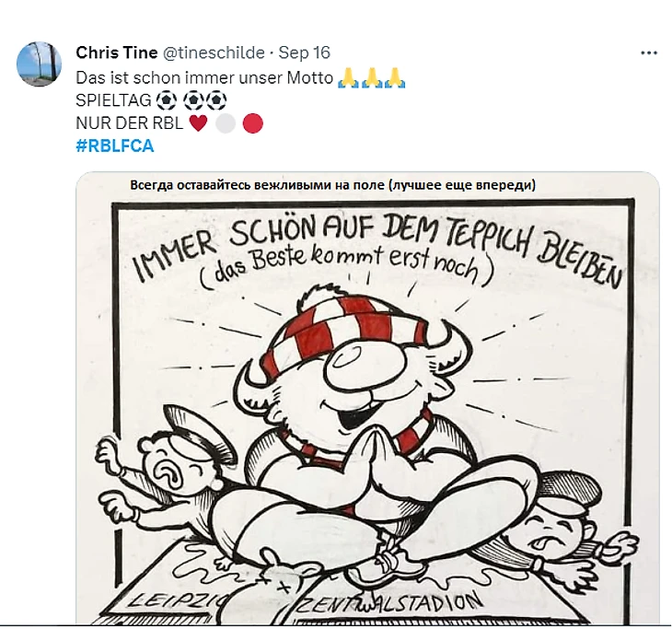Click the Russian caption atop the image

(332, 185)
